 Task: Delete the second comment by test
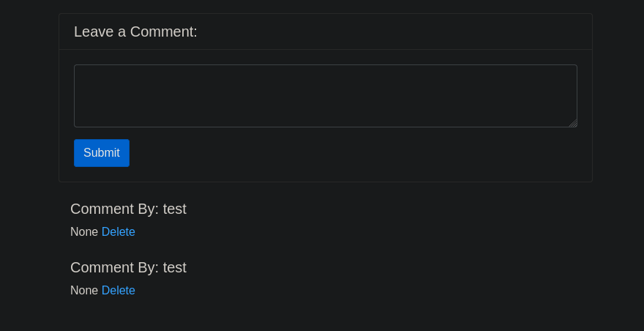tap(119, 290)
